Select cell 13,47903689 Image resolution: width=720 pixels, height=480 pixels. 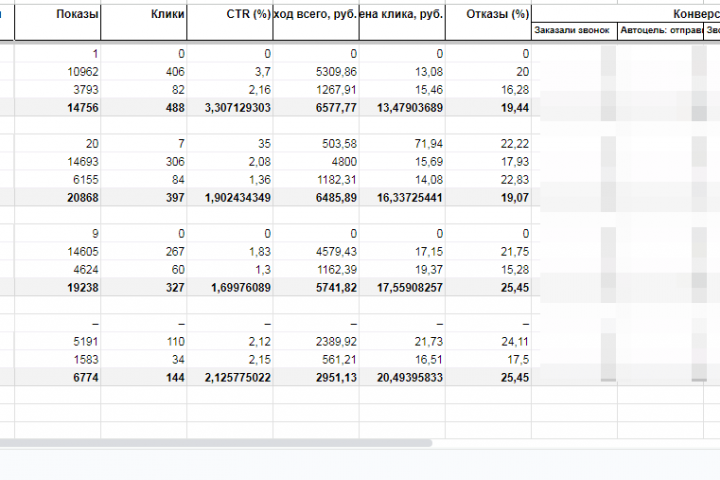pyautogui.click(x=402, y=107)
